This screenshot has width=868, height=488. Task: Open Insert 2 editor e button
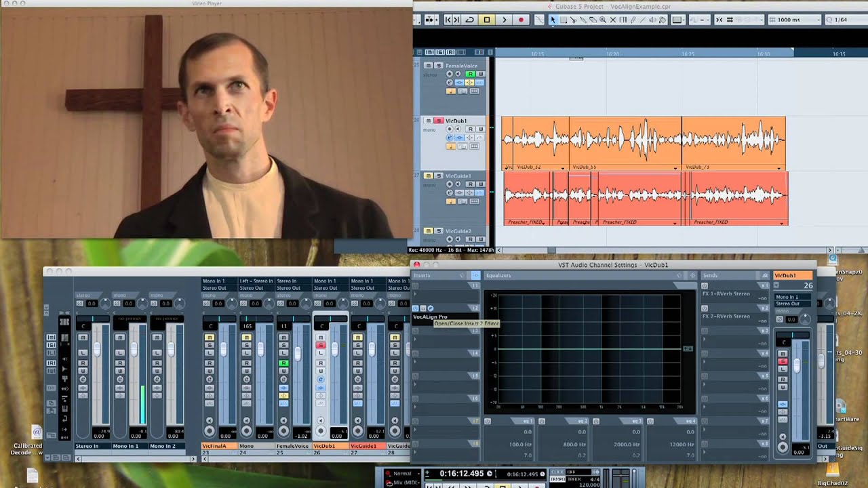click(430, 308)
